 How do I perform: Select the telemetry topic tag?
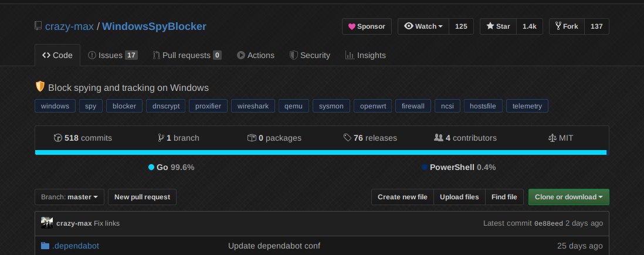point(527,106)
